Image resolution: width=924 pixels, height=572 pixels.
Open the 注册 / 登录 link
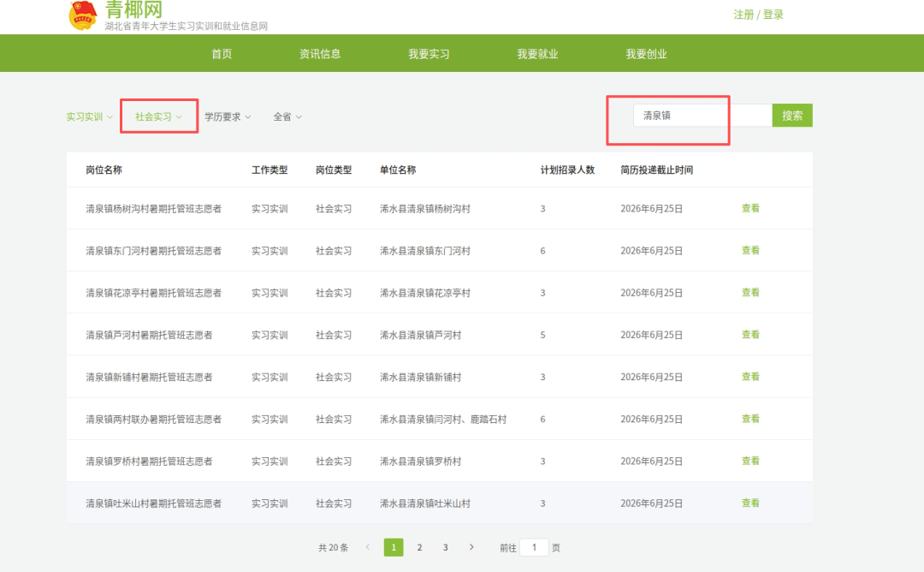click(758, 15)
